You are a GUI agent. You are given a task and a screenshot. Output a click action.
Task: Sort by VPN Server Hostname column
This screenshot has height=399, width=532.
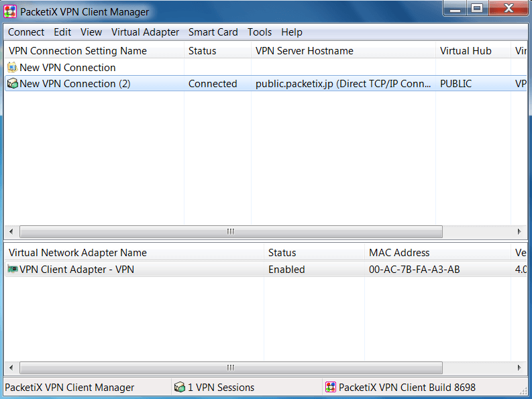click(x=343, y=51)
